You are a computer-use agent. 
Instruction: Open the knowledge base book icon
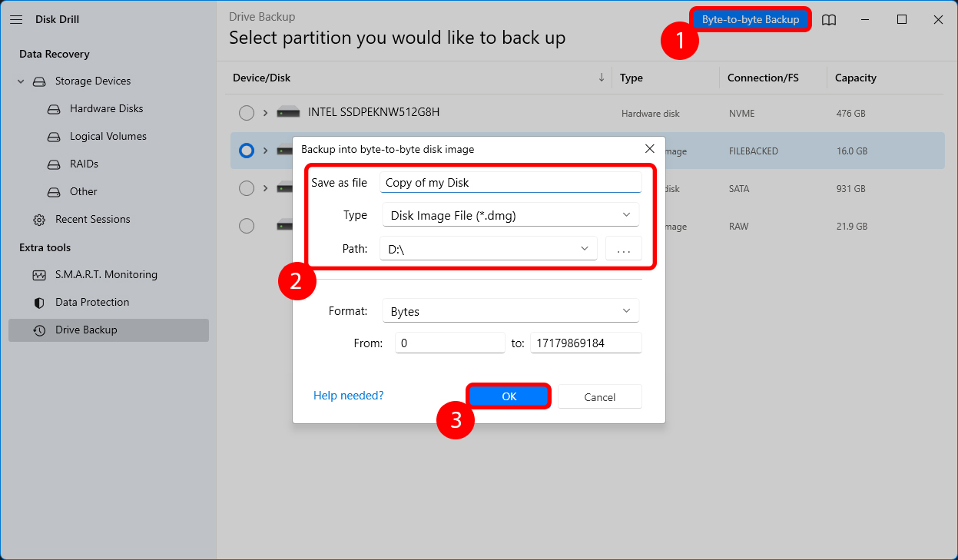829,19
